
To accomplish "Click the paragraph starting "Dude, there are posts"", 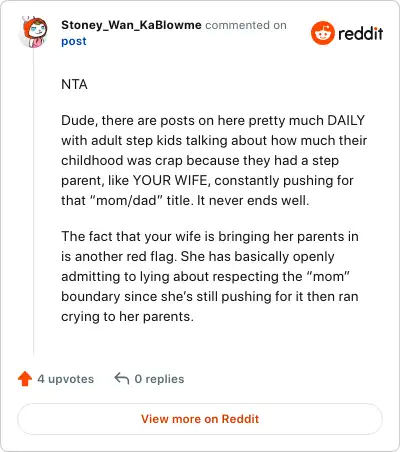I will point(214,160).
